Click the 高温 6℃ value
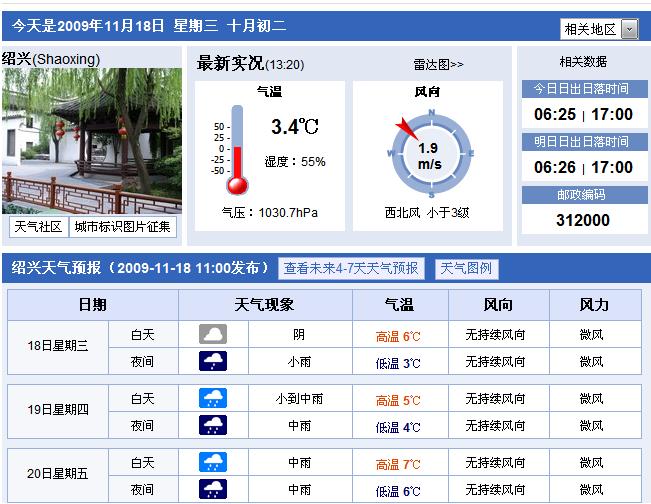The height and width of the screenshot is (504, 651). click(x=398, y=336)
